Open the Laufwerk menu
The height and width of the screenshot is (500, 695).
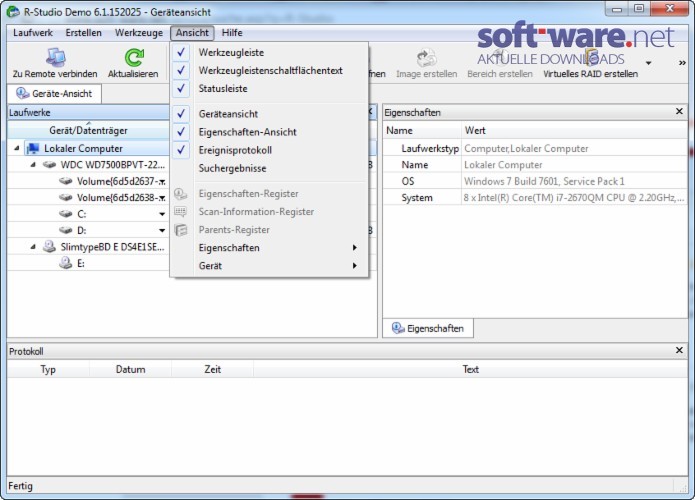pos(33,33)
